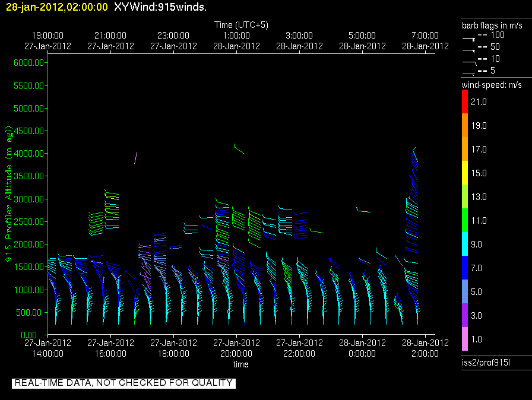Screen dimensions: 532x400
Task: Click the 100 m/s barb flag symbol
Action: 468,37
